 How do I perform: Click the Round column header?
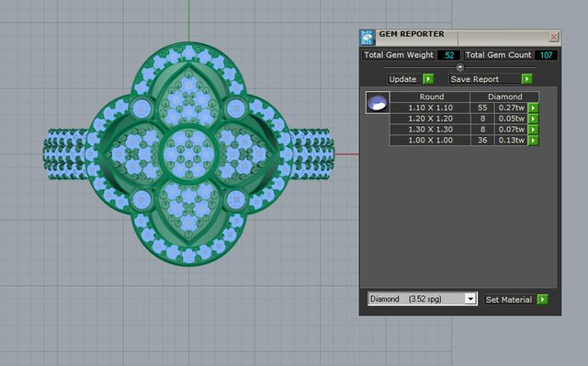(x=430, y=97)
